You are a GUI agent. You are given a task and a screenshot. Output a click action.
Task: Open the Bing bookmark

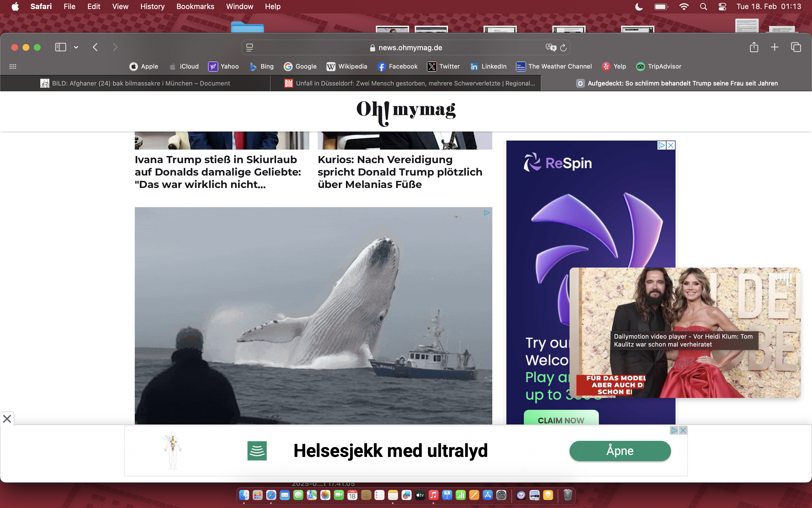[261, 67]
